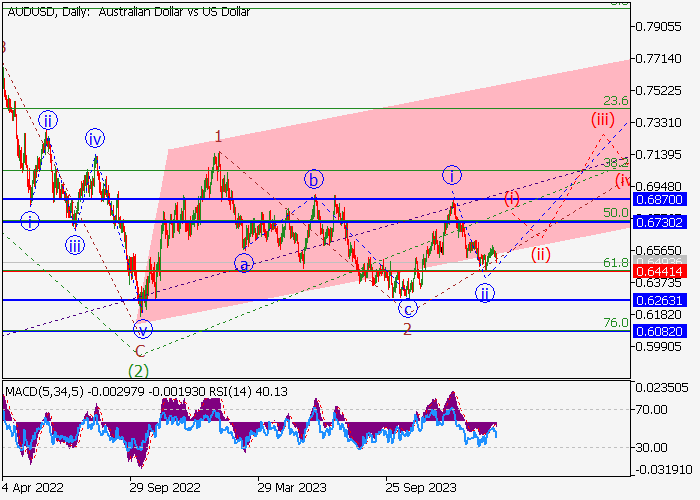This screenshot has width=700, height=500.
Task: Select the 0.62631 blue price level tag
Action: (659, 300)
